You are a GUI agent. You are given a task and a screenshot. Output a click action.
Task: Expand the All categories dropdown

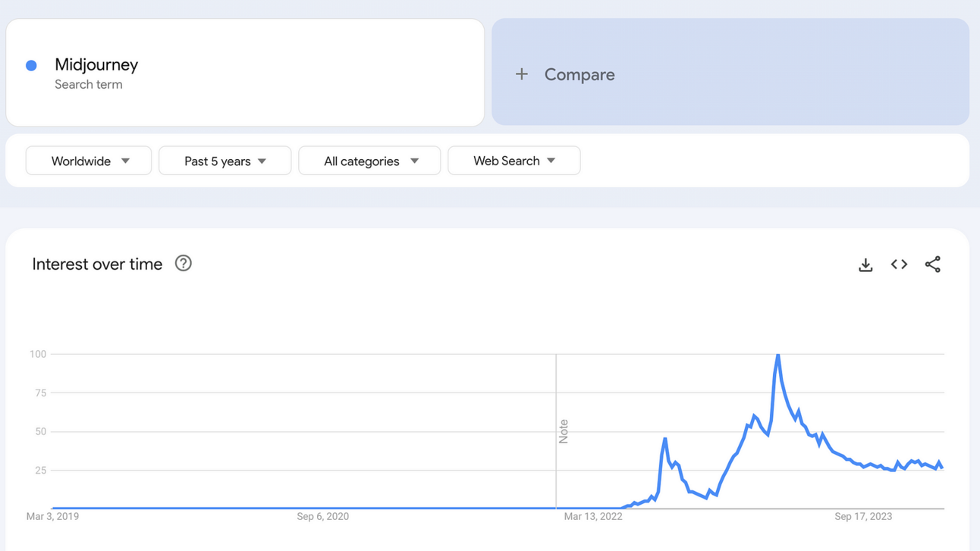coord(369,161)
